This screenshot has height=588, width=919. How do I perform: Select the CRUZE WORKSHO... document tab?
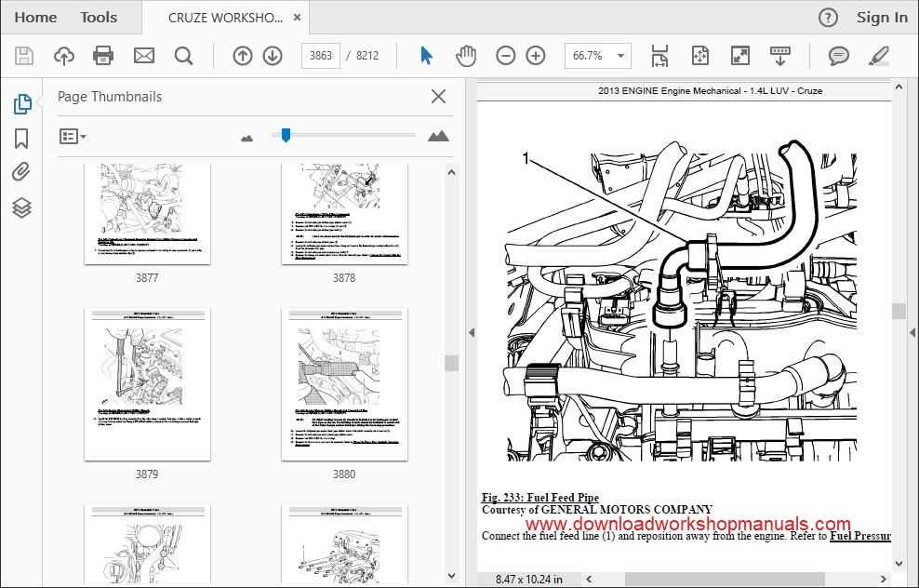click(225, 18)
